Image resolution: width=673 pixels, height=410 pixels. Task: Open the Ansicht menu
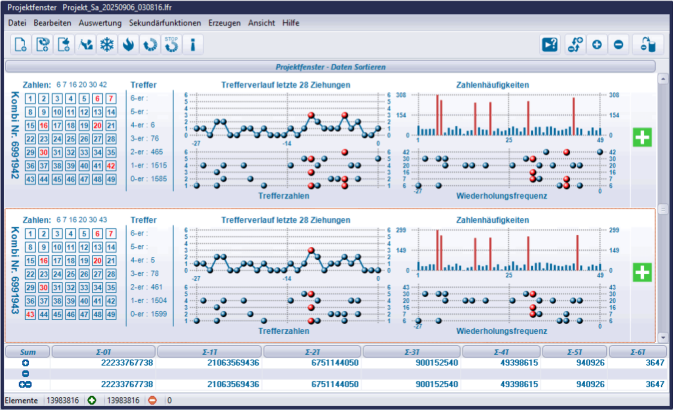click(x=261, y=23)
